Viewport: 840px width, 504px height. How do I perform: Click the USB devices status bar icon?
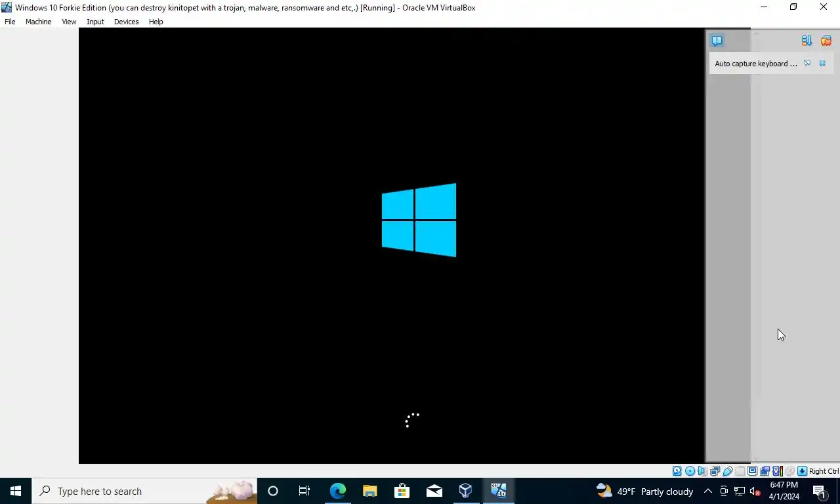pos(727,471)
